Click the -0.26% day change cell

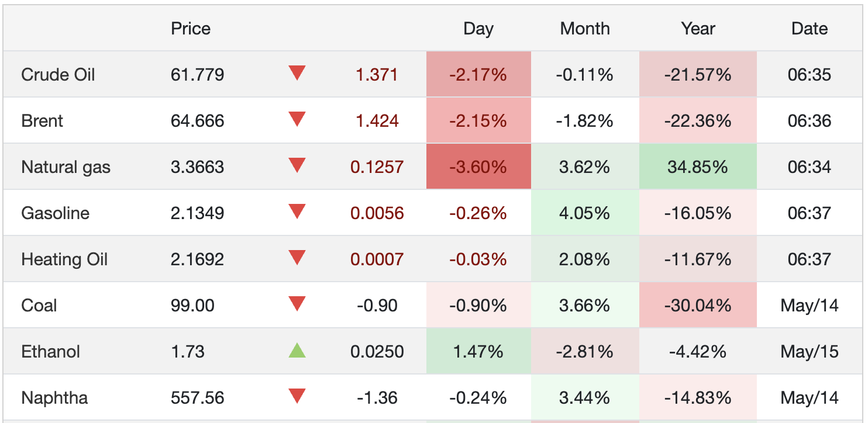click(478, 213)
